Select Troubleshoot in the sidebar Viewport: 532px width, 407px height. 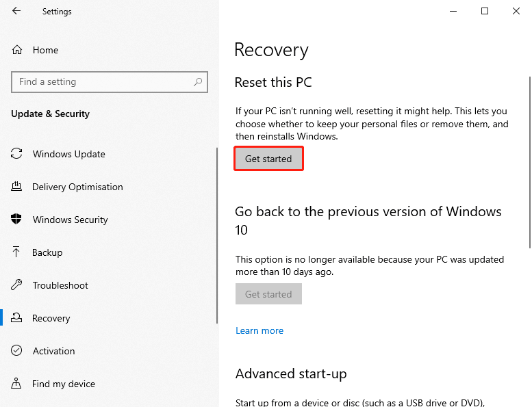pyautogui.click(x=60, y=285)
